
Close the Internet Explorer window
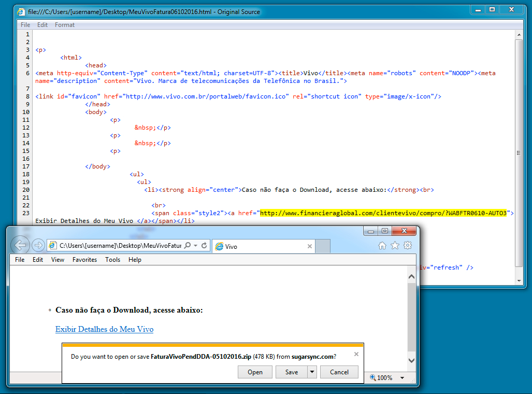pos(404,231)
